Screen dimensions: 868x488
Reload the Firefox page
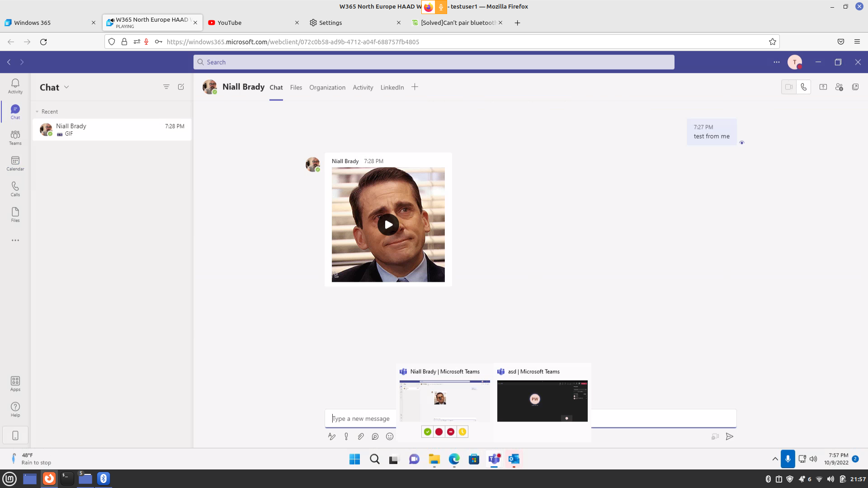point(43,42)
